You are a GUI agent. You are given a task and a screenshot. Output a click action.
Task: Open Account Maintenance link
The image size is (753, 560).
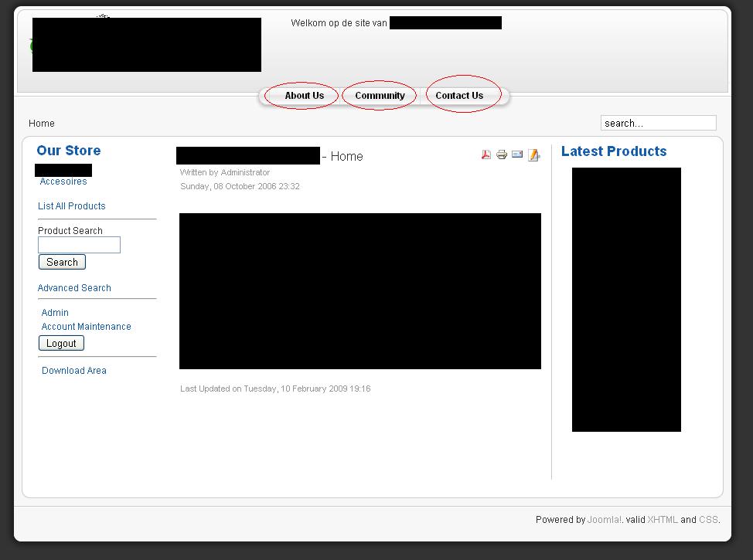point(86,326)
